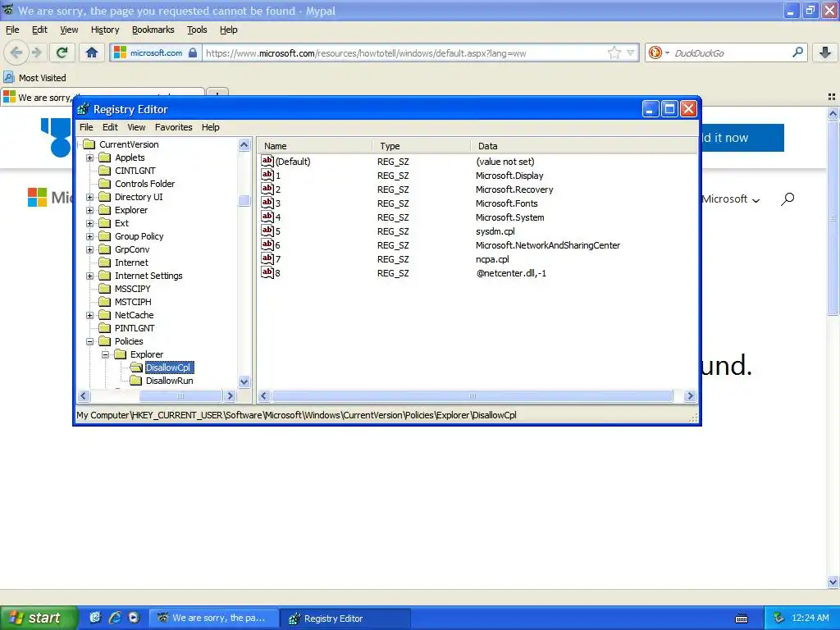Expand the Internet Settings key
The width and height of the screenshot is (840, 630).
point(90,276)
